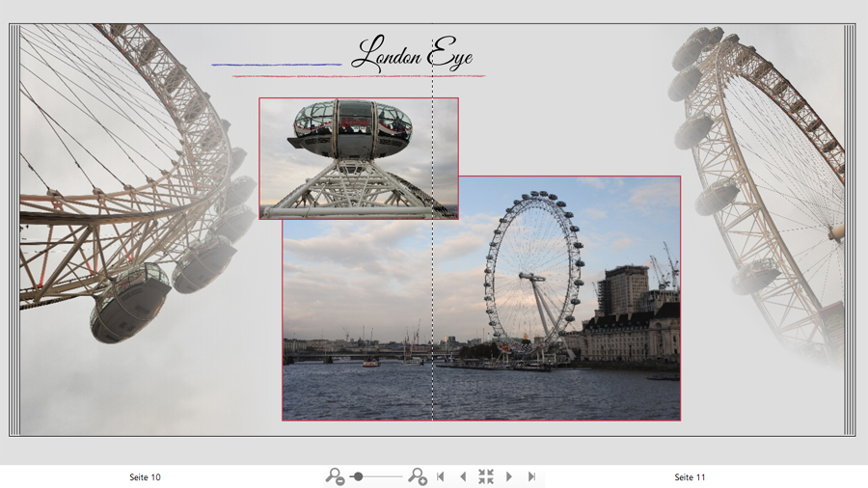Go to the previous page spread
The height and width of the screenshot is (488, 868).
(x=463, y=476)
